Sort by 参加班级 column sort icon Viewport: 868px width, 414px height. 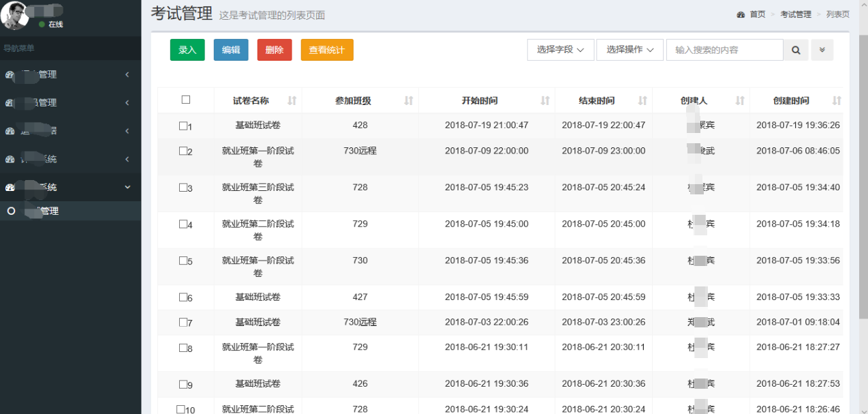coord(409,101)
